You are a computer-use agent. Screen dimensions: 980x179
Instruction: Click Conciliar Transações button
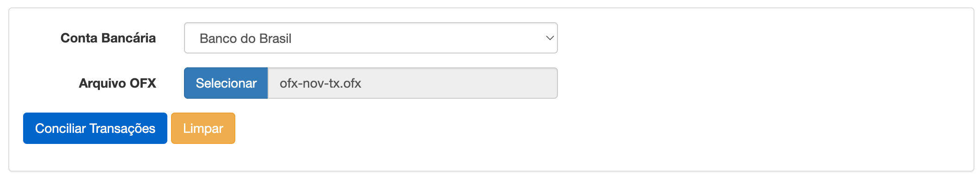[x=95, y=128]
